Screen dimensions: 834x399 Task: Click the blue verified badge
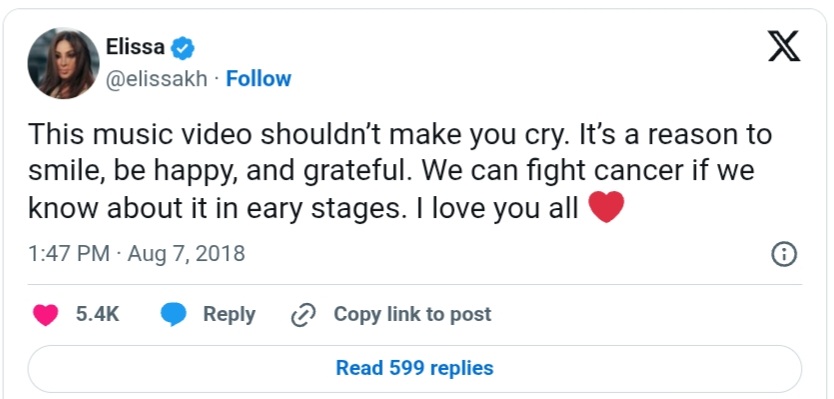[x=182, y=48]
